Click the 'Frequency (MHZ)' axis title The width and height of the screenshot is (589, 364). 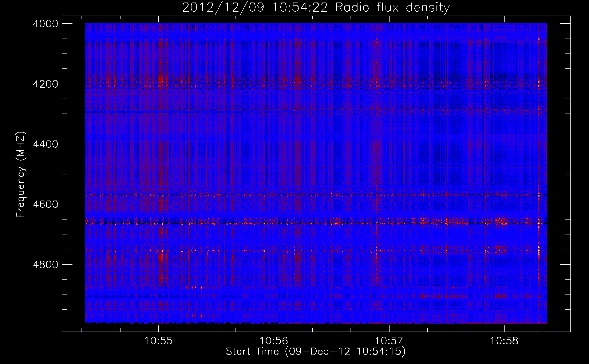point(21,175)
